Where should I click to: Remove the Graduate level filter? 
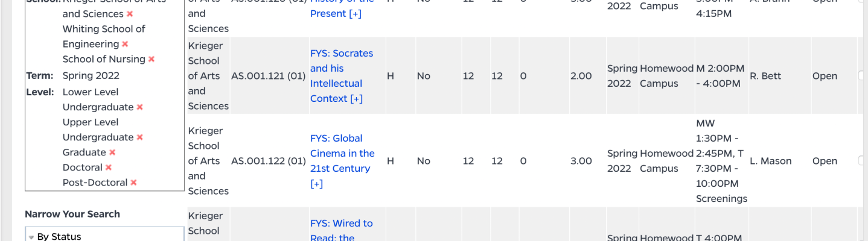(112, 152)
